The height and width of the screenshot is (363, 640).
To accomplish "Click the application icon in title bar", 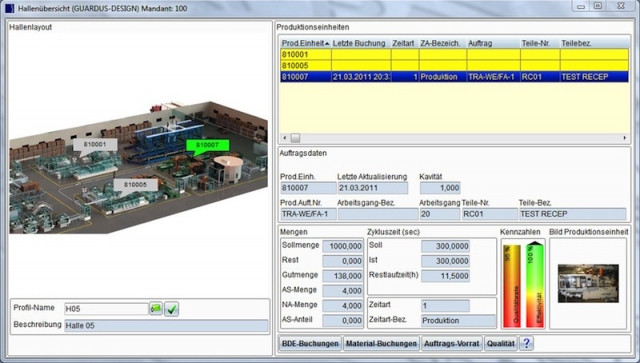I will (x=9, y=8).
